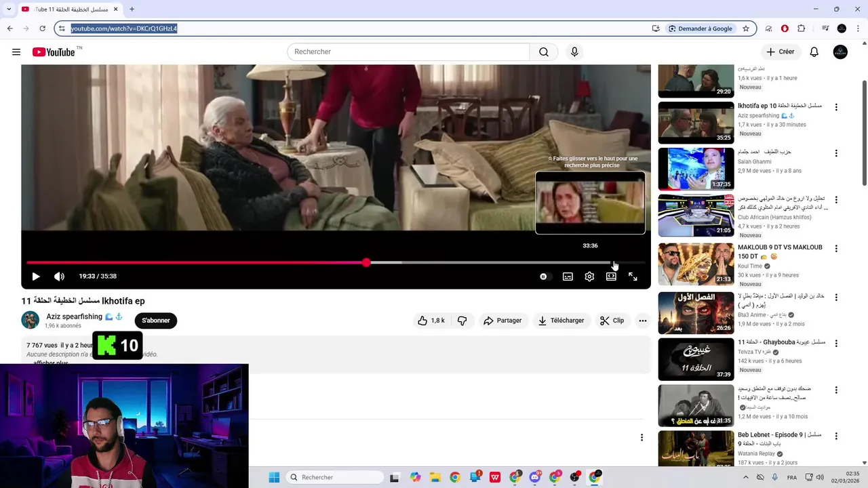The height and width of the screenshot is (488, 868).
Task: Reload the page
Action: coord(42,28)
